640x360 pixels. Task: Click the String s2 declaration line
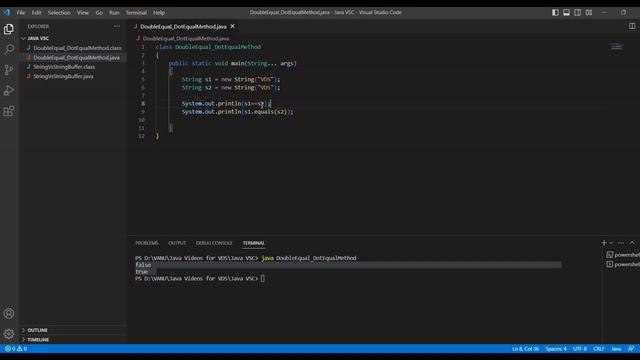pos(231,87)
